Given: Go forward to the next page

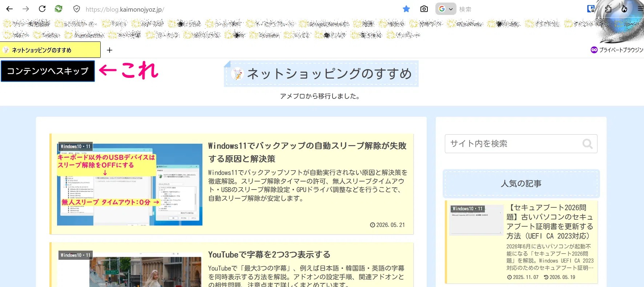Looking at the screenshot, I should coord(26,9).
